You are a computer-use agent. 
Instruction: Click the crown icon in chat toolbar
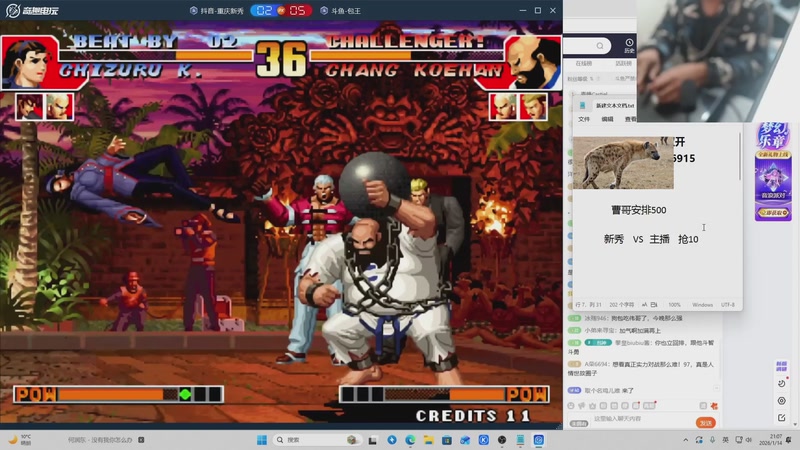click(x=592, y=406)
